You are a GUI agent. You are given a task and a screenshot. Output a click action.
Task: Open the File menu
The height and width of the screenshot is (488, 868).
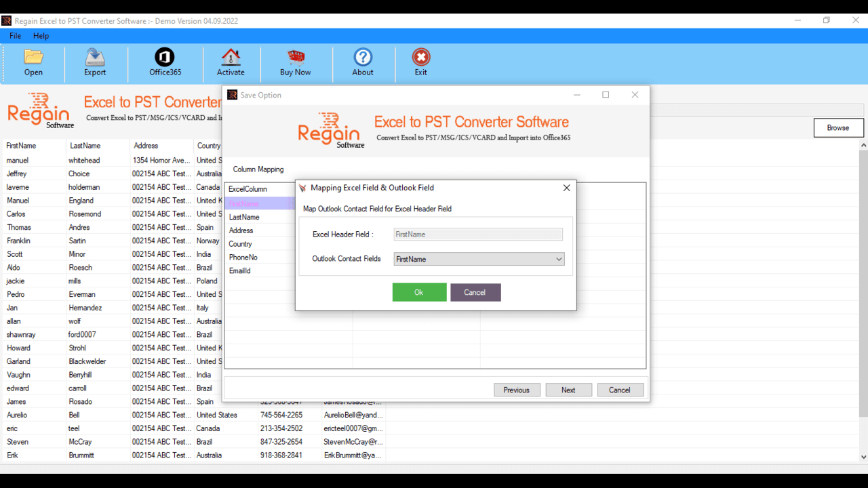pos(15,36)
